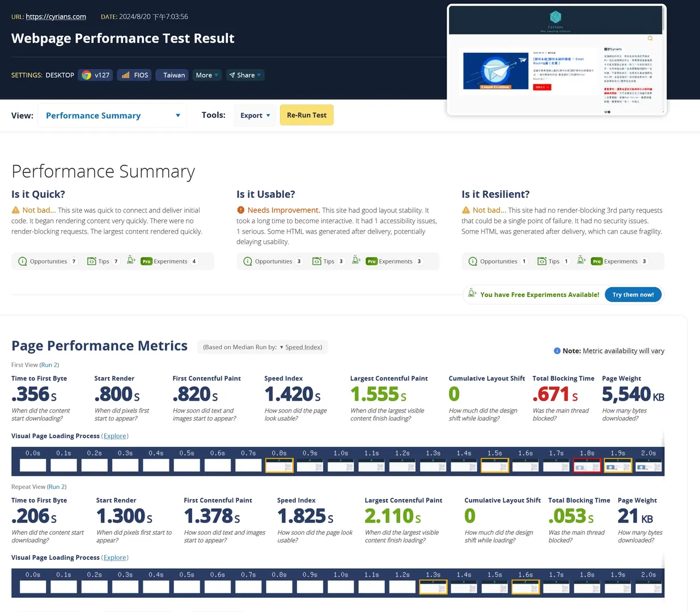The width and height of the screenshot is (700, 612).
Task: Click the flask icon beside Free Experiments message
Action: pos(472,293)
